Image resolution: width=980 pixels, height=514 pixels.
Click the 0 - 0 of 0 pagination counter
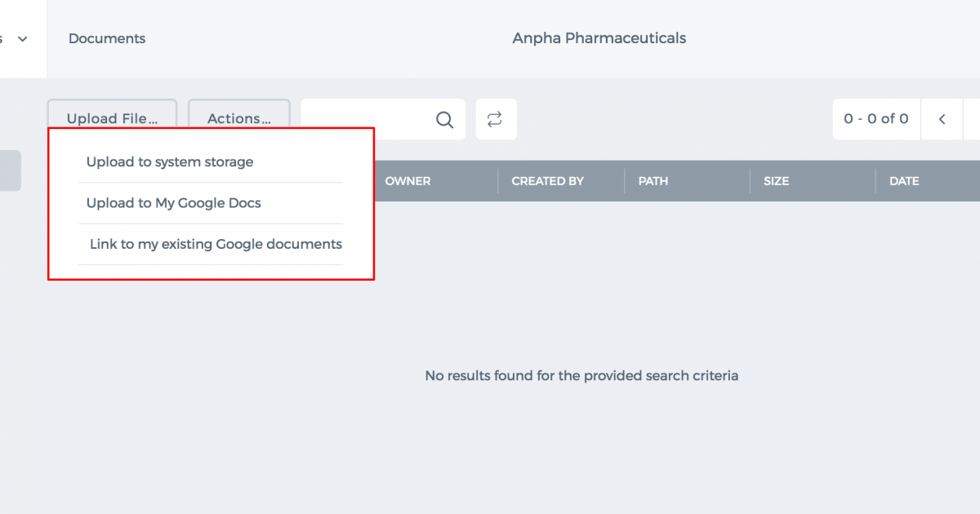(x=876, y=119)
